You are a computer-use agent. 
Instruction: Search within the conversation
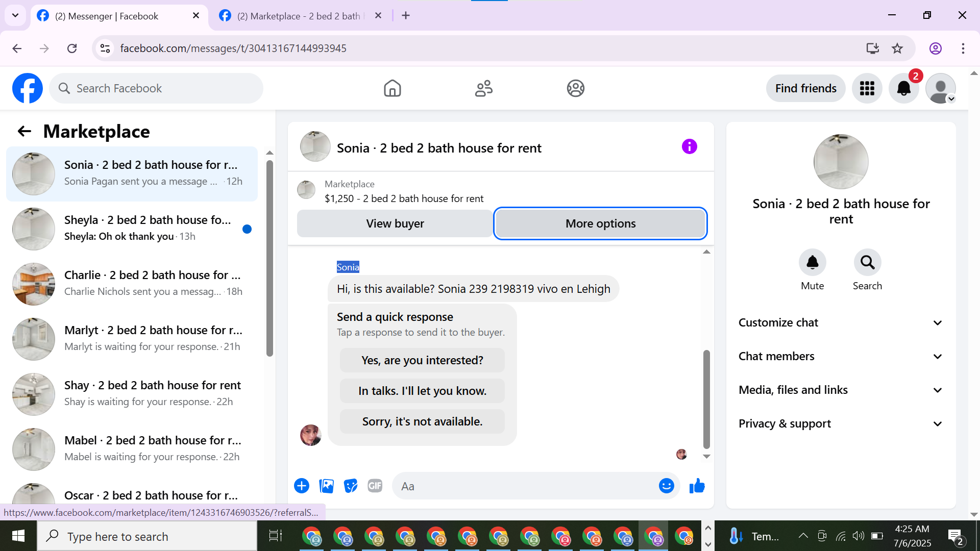868,262
